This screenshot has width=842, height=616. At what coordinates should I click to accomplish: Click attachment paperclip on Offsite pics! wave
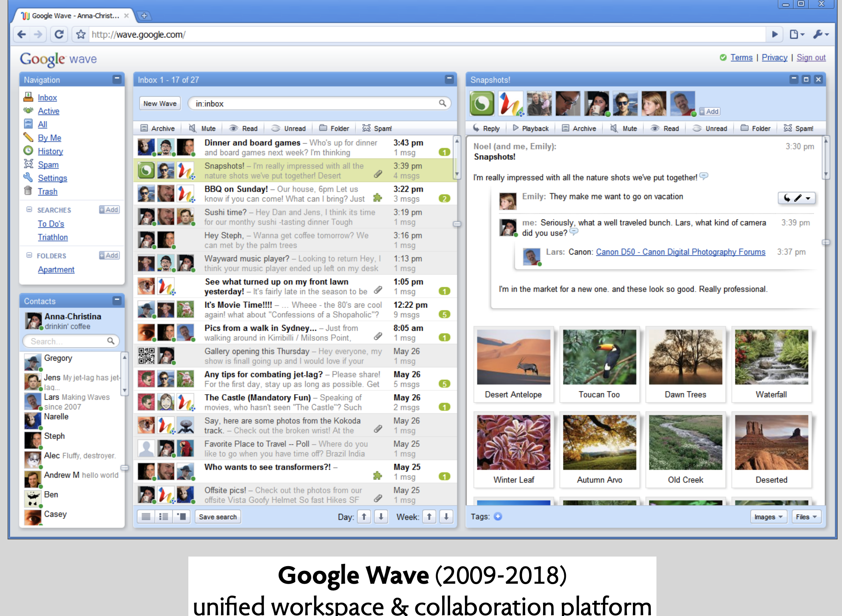(378, 498)
